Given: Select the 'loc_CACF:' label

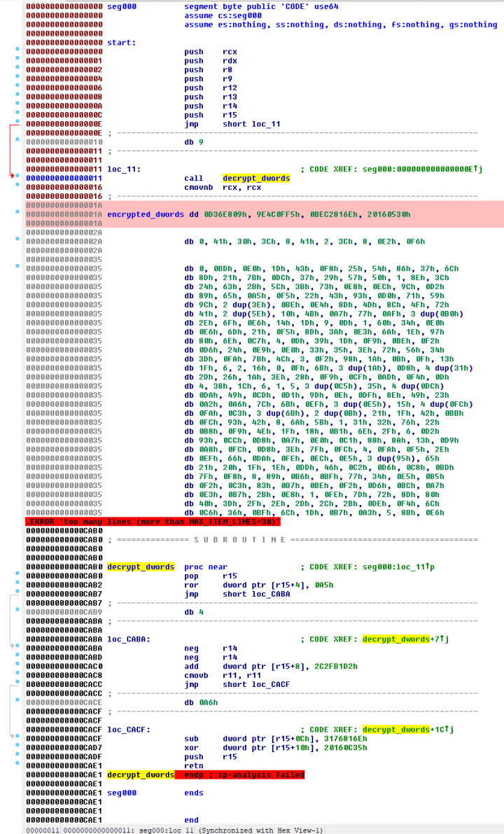Looking at the screenshot, I should [129, 730].
